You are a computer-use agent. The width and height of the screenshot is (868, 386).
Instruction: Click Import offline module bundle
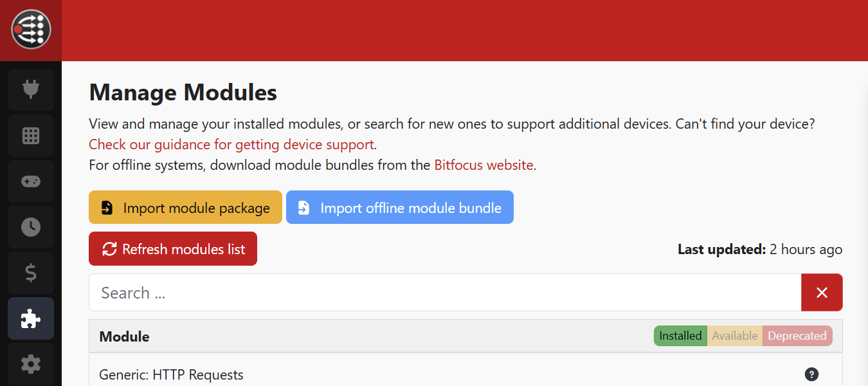[399, 208]
